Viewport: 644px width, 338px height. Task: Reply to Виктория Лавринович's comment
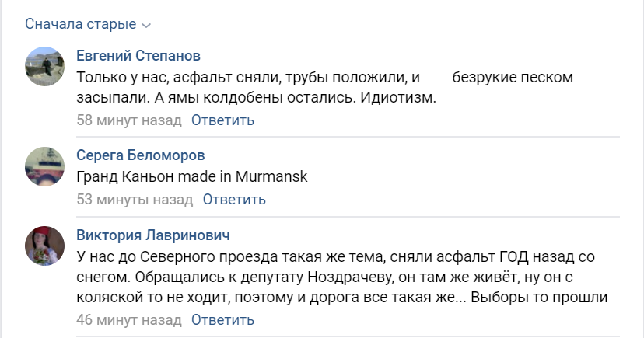222,319
